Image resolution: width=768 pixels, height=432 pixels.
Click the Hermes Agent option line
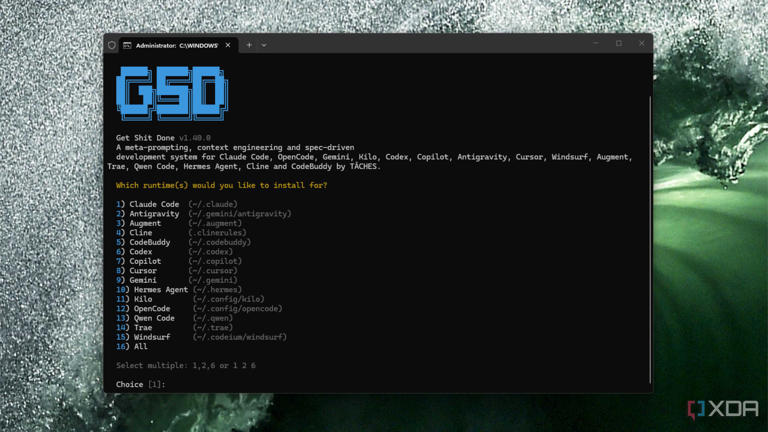(179, 289)
